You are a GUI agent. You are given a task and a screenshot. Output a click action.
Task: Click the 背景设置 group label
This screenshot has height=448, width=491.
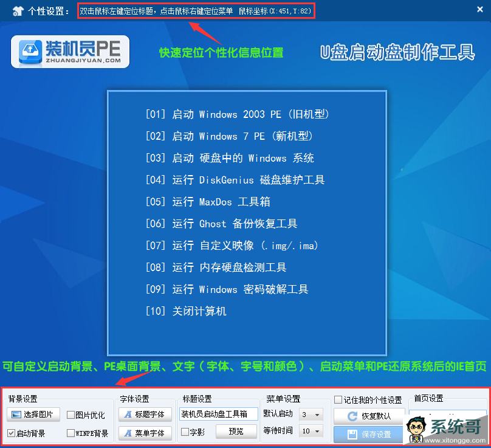23,399
